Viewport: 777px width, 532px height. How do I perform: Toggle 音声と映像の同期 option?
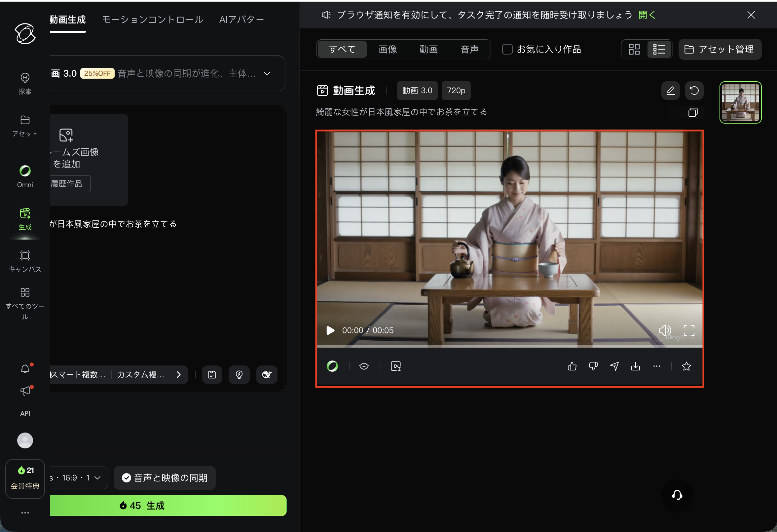[165, 478]
